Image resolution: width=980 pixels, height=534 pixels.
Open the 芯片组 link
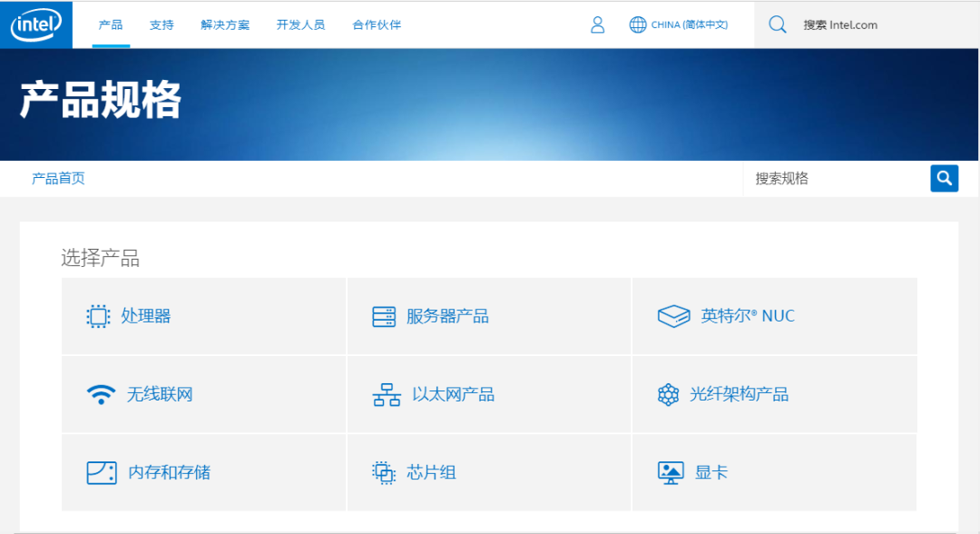[x=431, y=473]
